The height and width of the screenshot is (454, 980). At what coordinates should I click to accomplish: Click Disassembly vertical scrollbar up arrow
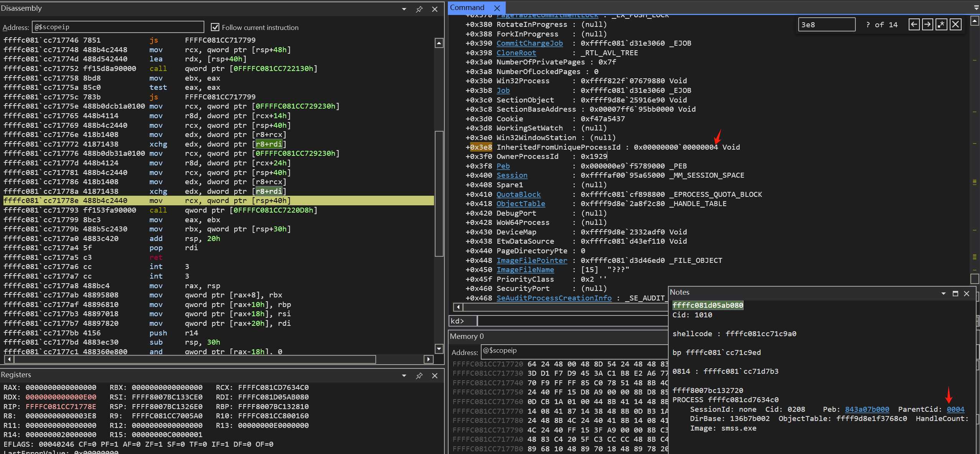pos(439,43)
